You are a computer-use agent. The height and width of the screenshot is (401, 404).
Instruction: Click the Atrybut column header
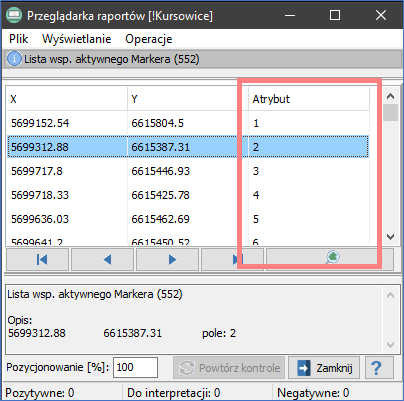[309, 99]
